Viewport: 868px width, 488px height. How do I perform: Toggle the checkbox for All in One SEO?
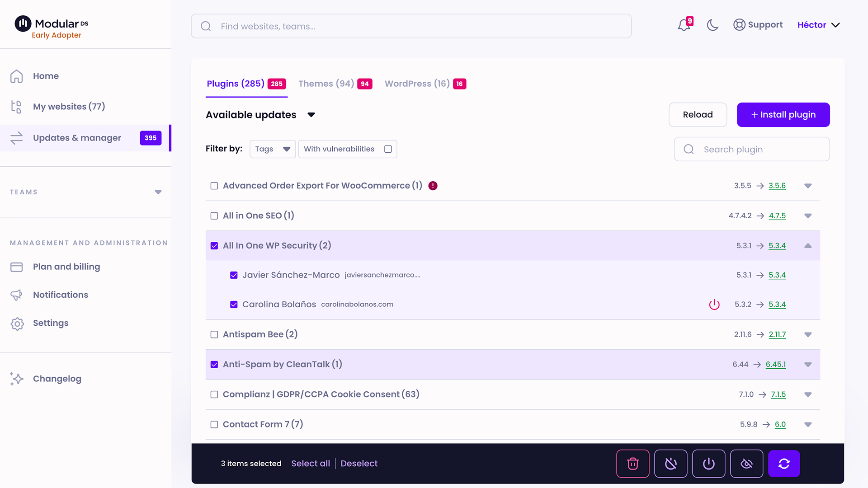(213, 216)
